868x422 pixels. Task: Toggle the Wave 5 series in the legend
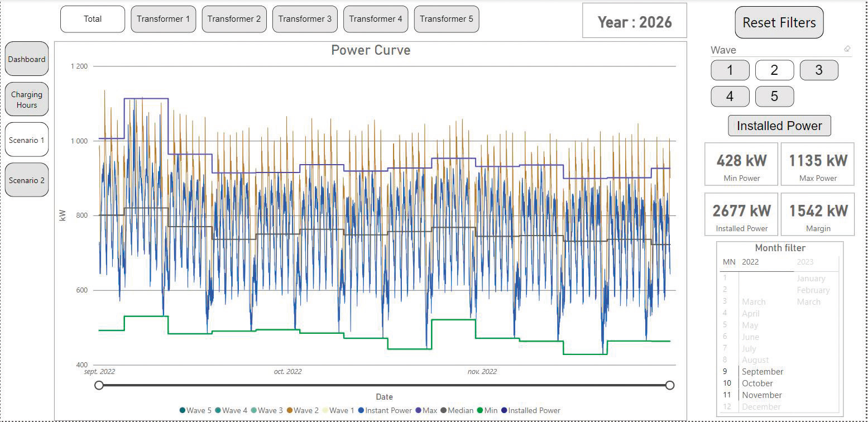coord(182,410)
